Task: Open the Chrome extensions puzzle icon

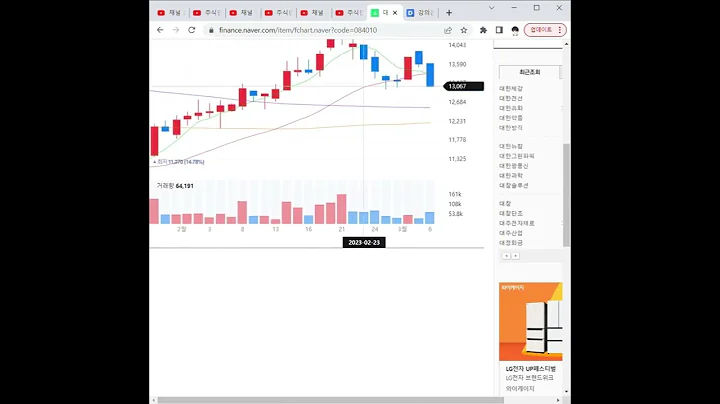Action: (483, 30)
